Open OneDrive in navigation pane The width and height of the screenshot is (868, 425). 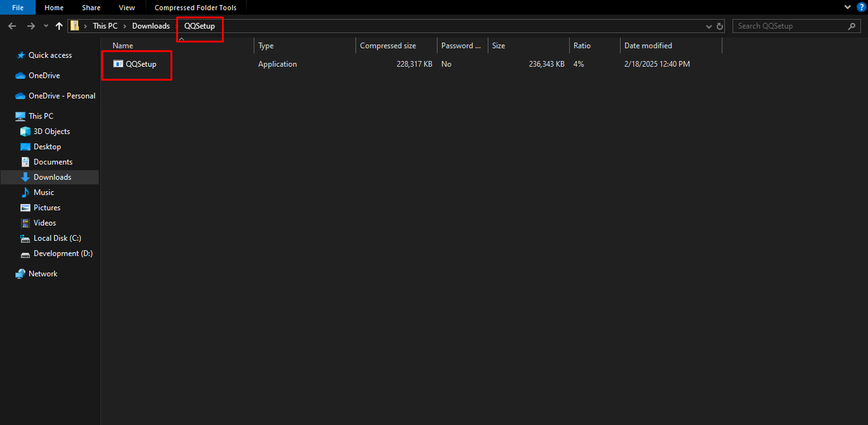point(44,76)
